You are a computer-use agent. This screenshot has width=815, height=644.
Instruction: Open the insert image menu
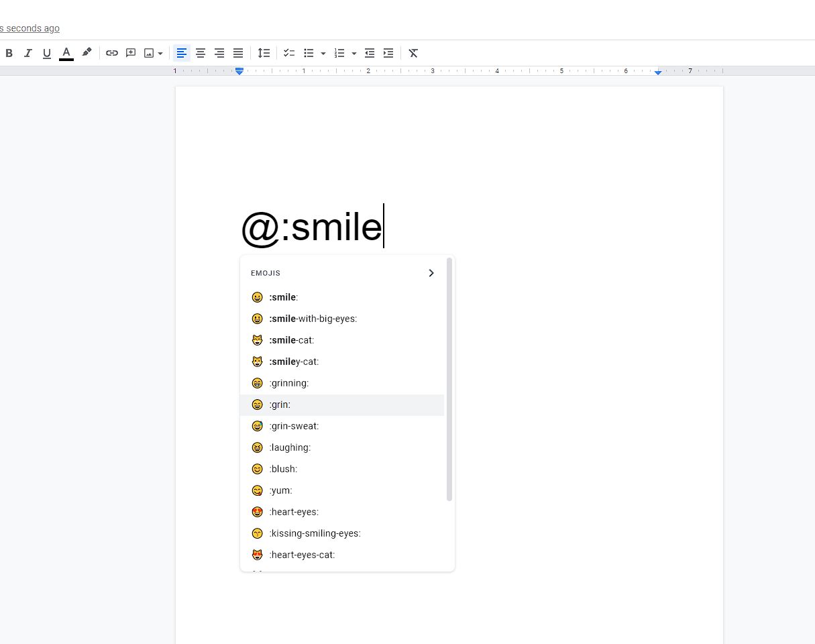[154, 53]
